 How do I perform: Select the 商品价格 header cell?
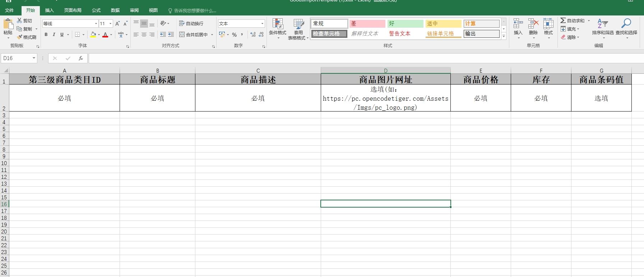coord(481,80)
